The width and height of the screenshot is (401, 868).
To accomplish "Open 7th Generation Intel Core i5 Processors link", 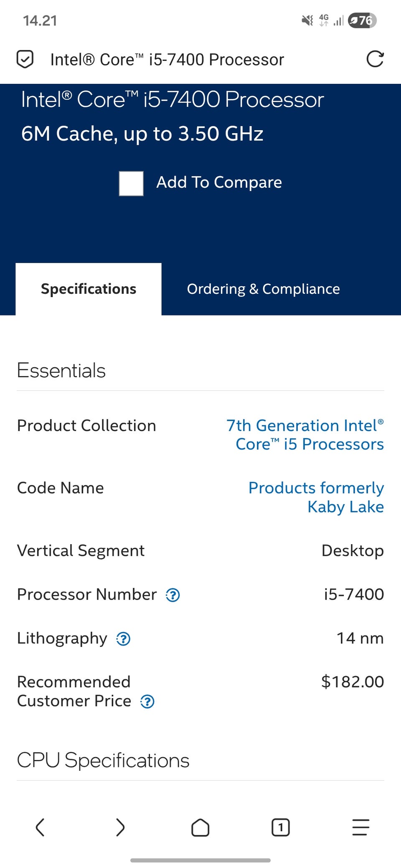I will click(305, 435).
